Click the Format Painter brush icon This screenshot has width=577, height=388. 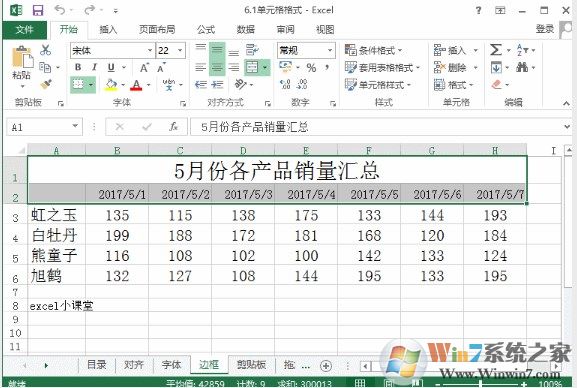pos(46,85)
